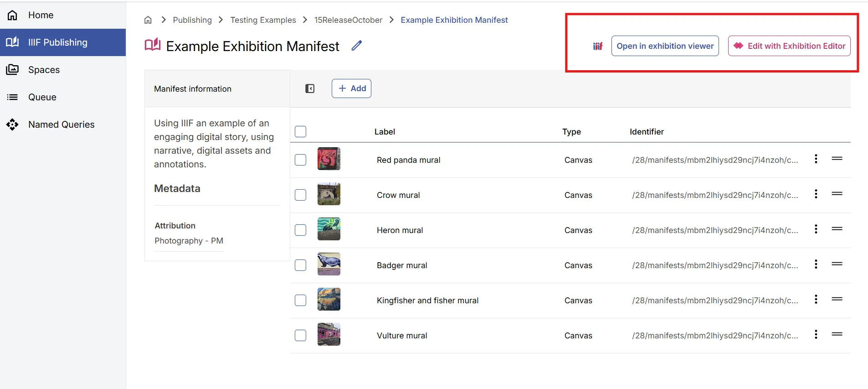Screen dimensions: 868x389
Task: Open the Home sidebar item
Action: point(63,15)
